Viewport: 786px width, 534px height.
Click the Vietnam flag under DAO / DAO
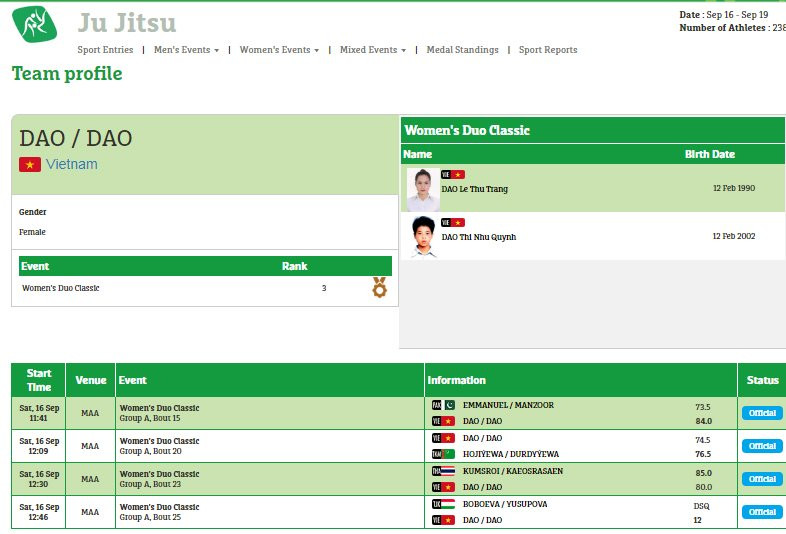pos(30,164)
